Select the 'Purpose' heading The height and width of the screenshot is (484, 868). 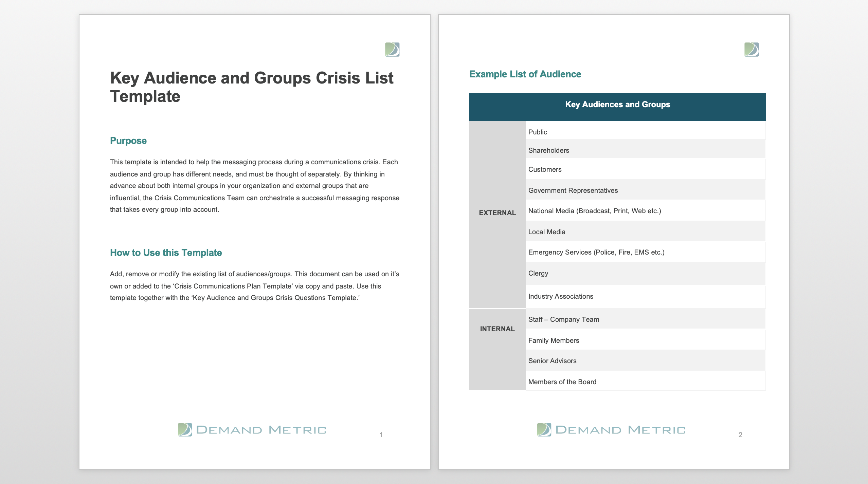click(128, 141)
